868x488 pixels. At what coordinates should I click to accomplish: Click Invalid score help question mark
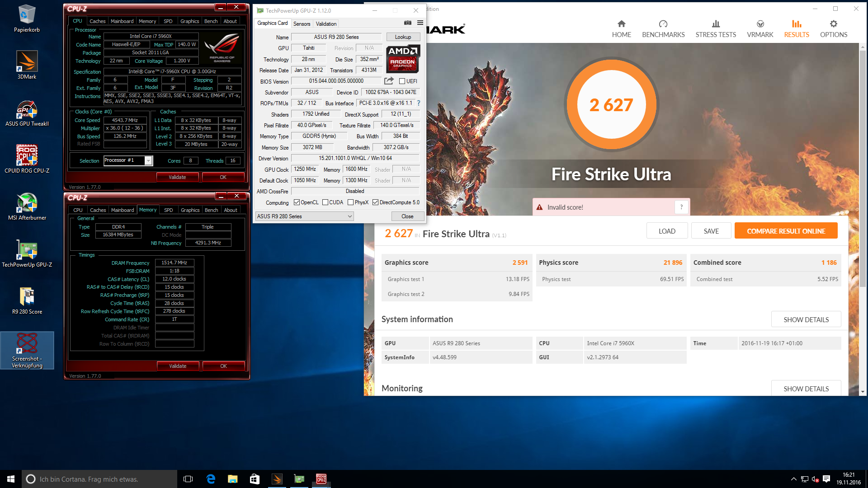pos(681,207)
